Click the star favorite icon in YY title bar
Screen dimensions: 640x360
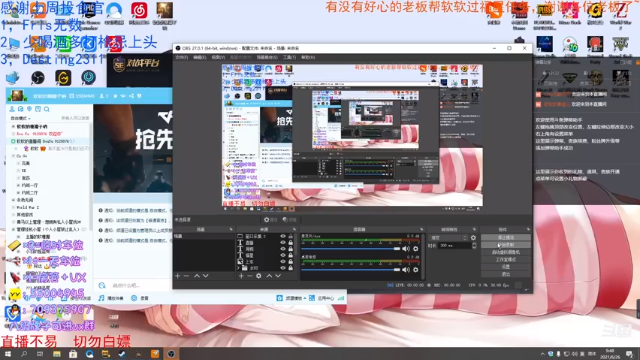pos(116,96)
